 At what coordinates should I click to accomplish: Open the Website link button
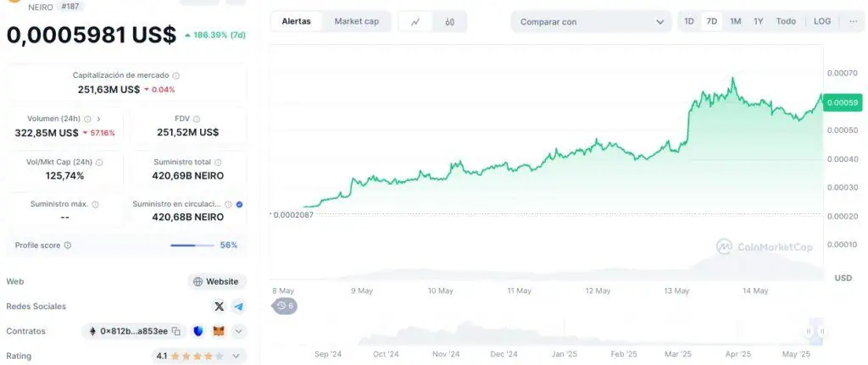tap(216, 281)
